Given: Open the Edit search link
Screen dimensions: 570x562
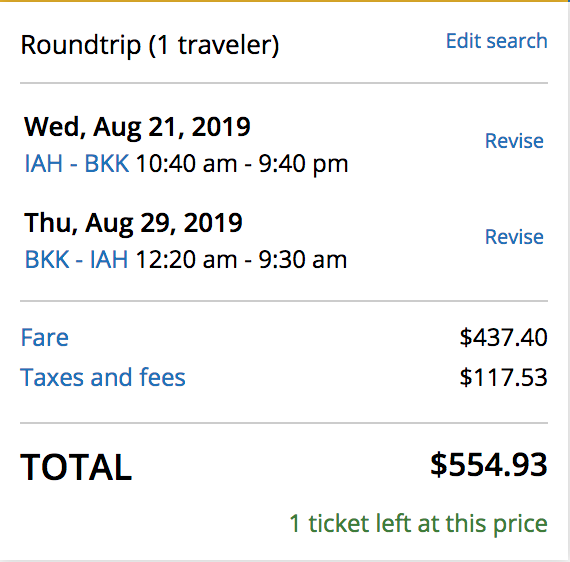Looking at the screenshot, I should [497, 41].
